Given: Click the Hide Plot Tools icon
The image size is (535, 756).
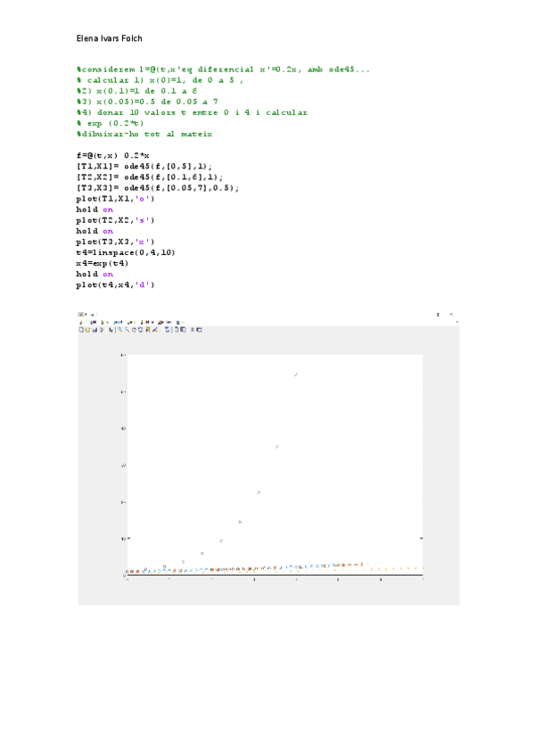Looking at the screenshot, I should (x=192, y=330).
